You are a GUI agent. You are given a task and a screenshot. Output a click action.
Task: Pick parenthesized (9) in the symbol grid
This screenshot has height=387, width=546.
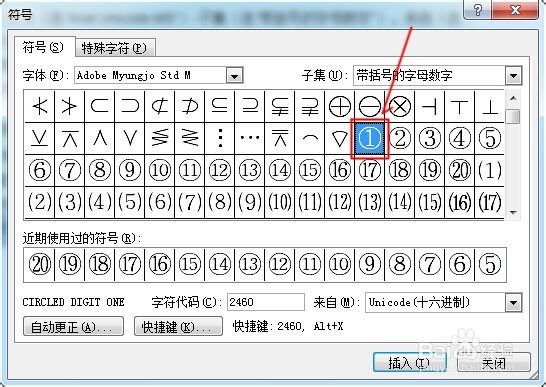click(249, 202)
